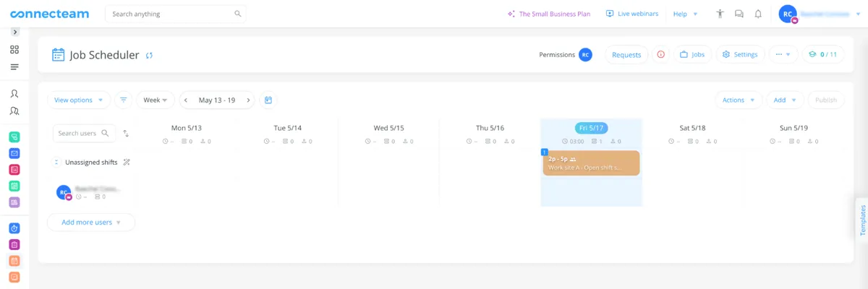Click the May 13 - 19 date range text
This screenshot has height=289, width=868.
pos(217,100)
